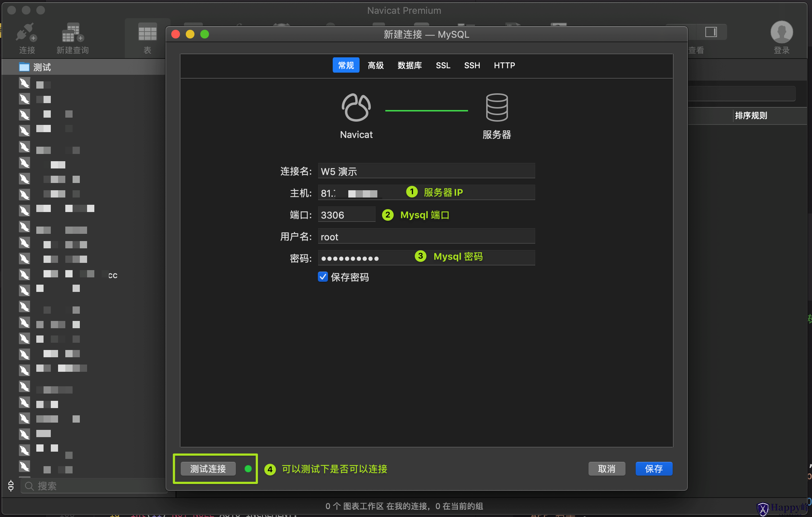Open the SSL tab
This screenshot has height=517, width=812.
coord(443,65)
